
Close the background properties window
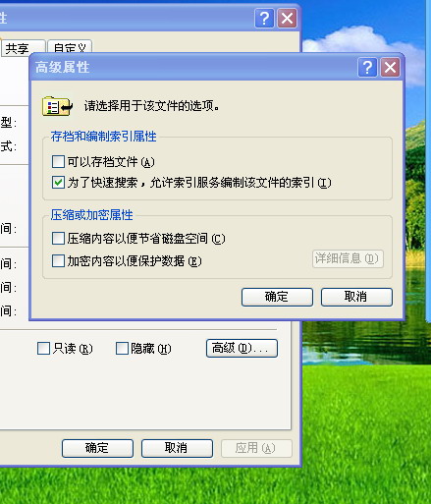pos(287,19)
